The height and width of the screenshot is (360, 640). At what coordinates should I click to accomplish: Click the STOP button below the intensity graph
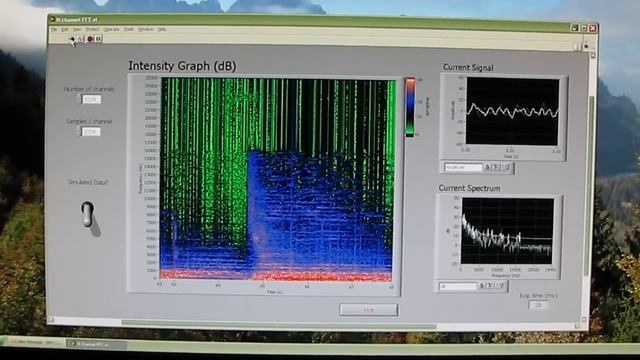pyautogui.click(x=368, y=310)
